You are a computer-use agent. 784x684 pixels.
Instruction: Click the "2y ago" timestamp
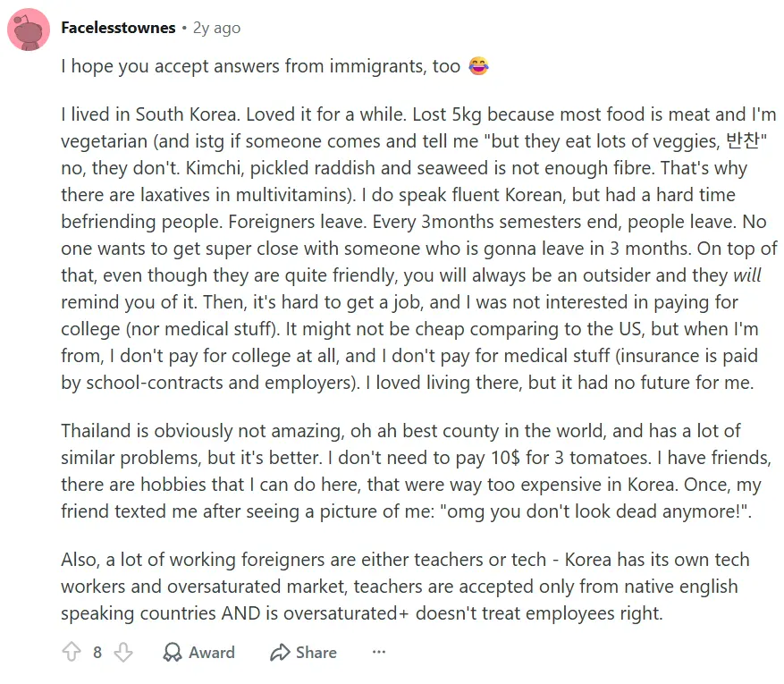click(x=216, y=28)
